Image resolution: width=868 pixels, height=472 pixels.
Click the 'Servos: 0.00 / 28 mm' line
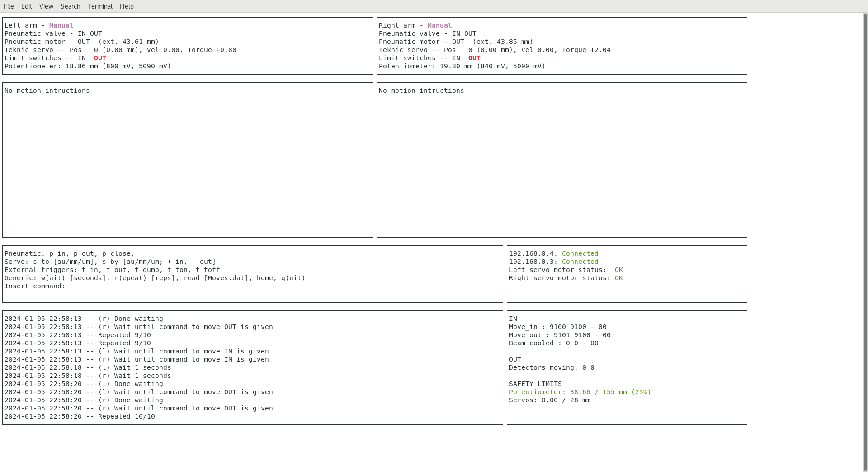click(550, 400)
